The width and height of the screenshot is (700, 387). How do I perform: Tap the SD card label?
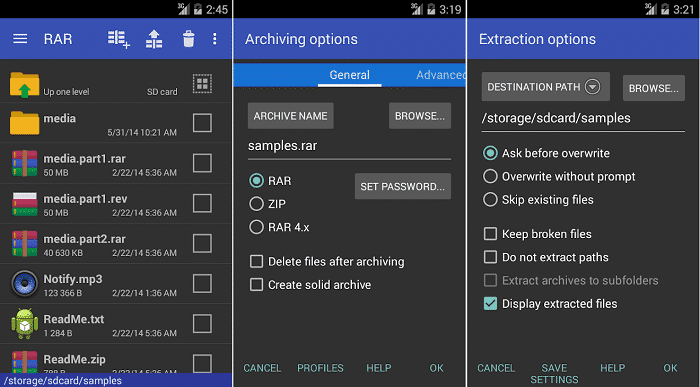click(162, 92)
